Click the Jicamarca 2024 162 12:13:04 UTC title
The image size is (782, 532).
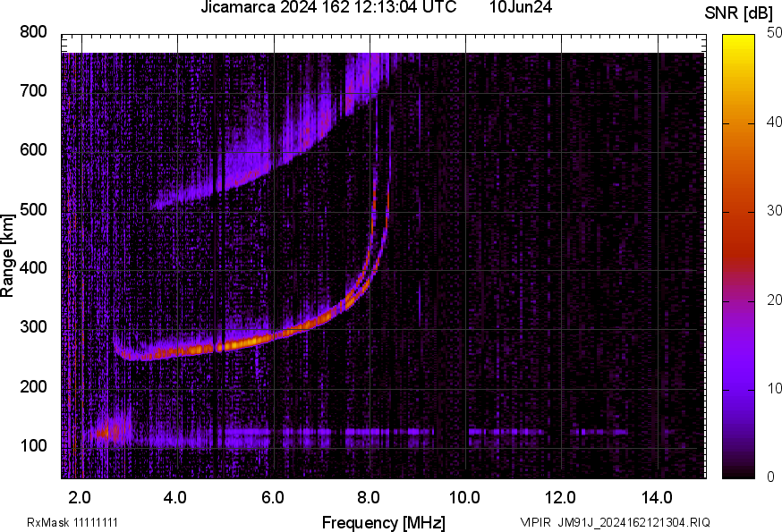(328, 7)
